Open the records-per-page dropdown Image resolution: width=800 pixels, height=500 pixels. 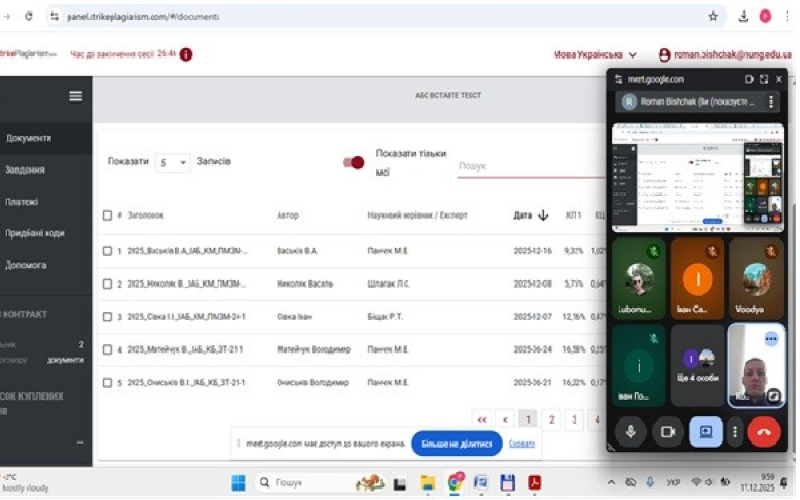pos(173,162)
